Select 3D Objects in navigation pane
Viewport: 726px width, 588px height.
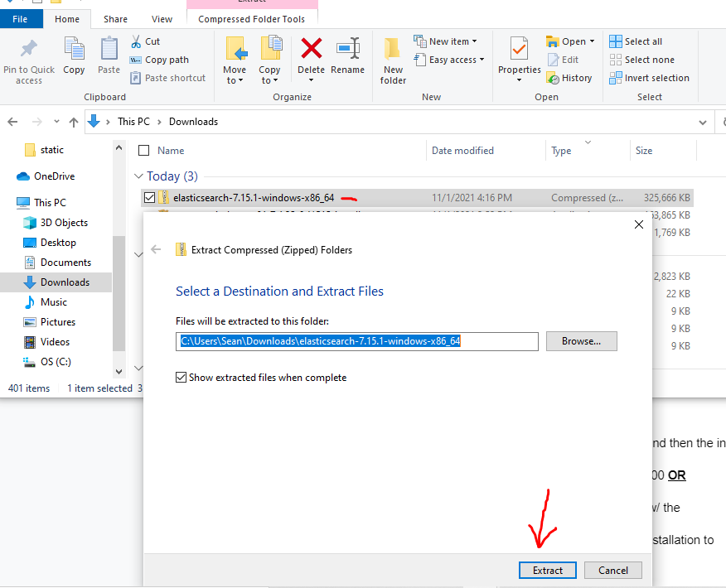click(x=55, y=223)
